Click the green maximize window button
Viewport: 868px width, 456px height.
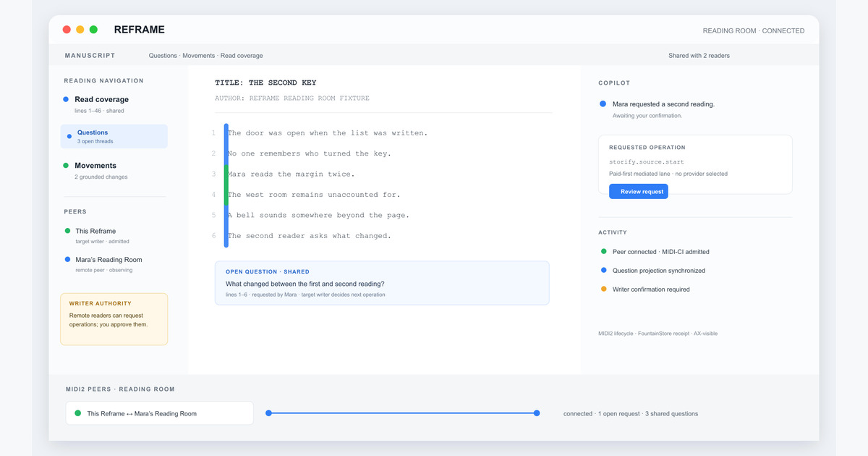(x=93, y=30)
